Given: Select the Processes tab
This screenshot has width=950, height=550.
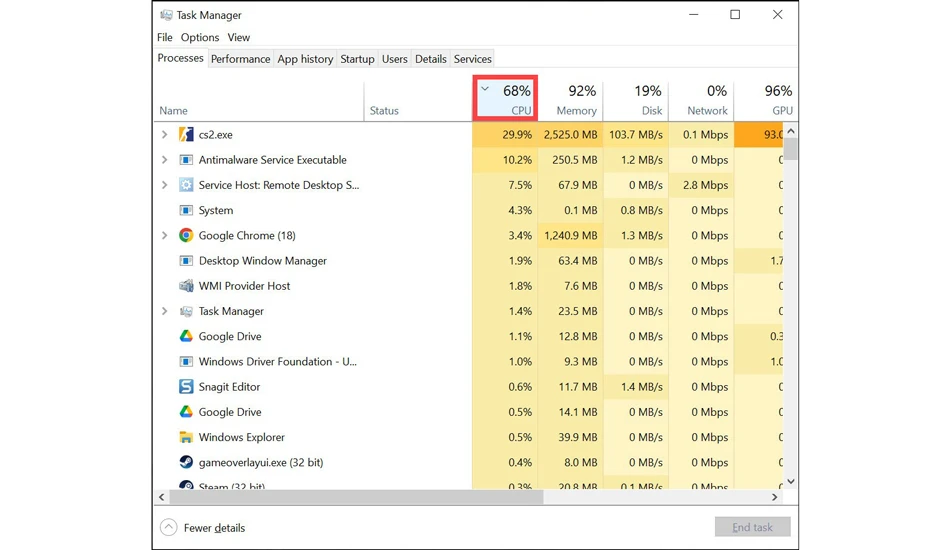Looking at the screenshot, I should (x=181, y=58).
